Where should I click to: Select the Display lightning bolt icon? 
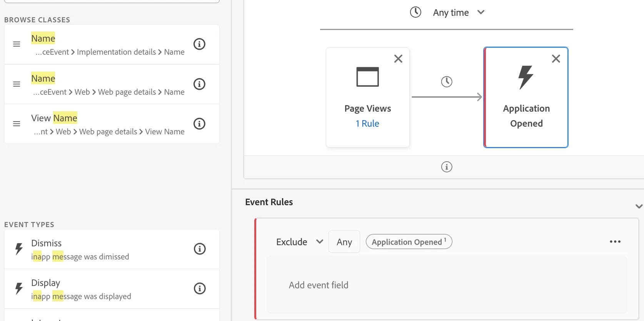(x=19, y=288)
